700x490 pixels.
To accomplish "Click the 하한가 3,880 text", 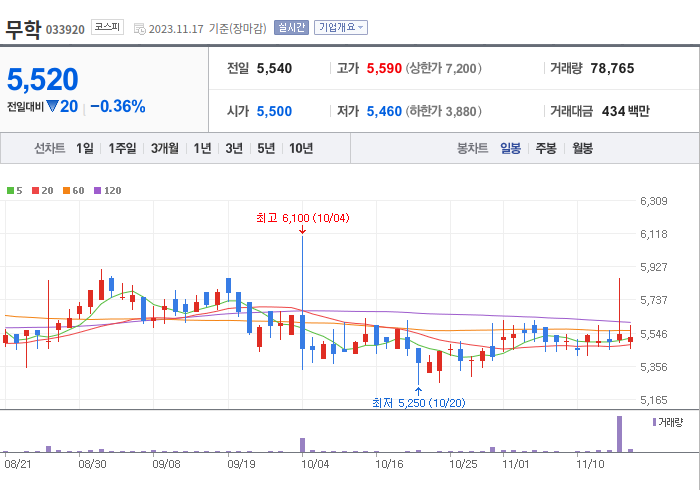I will coord(443,111).
